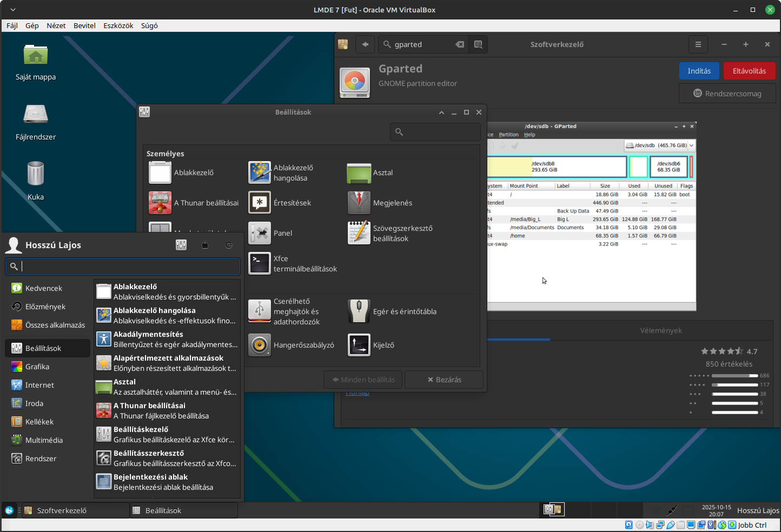Open the Értesítések settings
This screenshot has height=532, width=781.
[260, 203]
